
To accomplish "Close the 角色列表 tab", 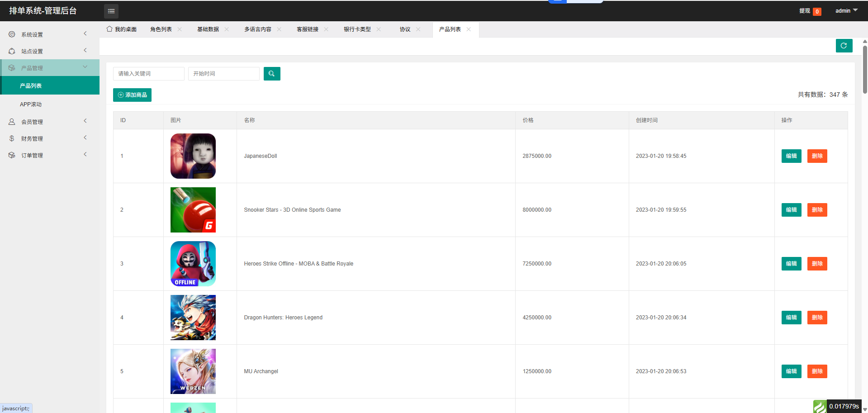I will tap(180, 29).
